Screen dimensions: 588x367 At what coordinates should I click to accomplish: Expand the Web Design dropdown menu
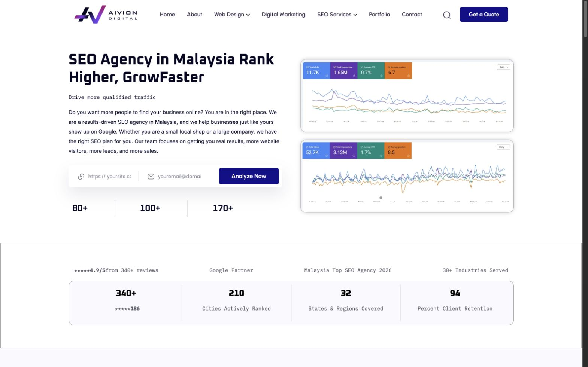[x=232, y=15]
